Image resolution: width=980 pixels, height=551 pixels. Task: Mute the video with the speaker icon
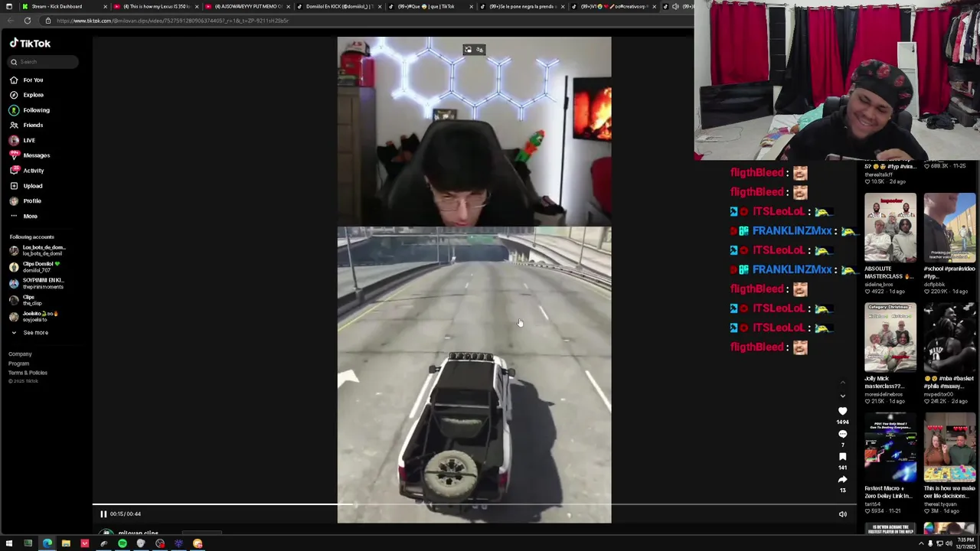click(842, 514)
